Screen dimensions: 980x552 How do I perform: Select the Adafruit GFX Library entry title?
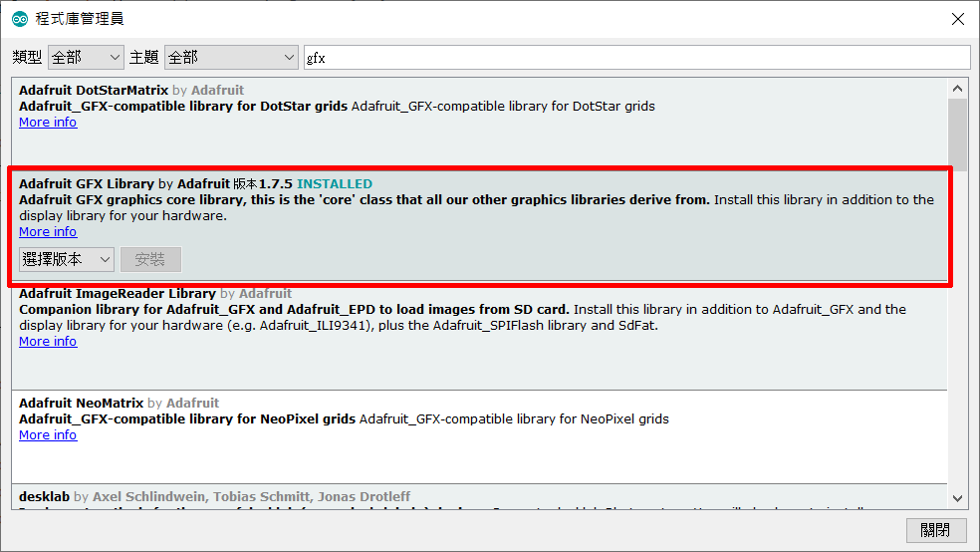pos(87,183)
